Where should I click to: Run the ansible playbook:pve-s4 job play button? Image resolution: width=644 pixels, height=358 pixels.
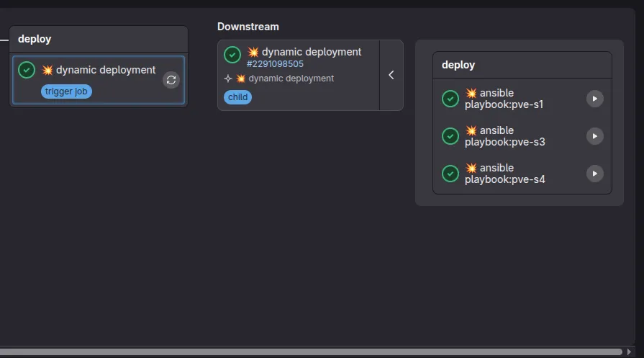pos(594,174)
